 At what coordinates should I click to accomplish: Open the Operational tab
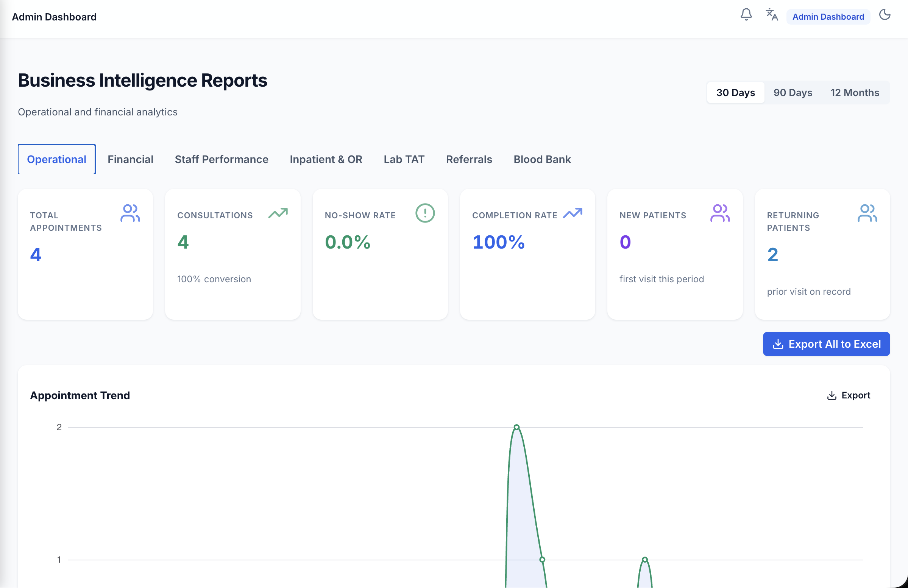pos(56,159)
